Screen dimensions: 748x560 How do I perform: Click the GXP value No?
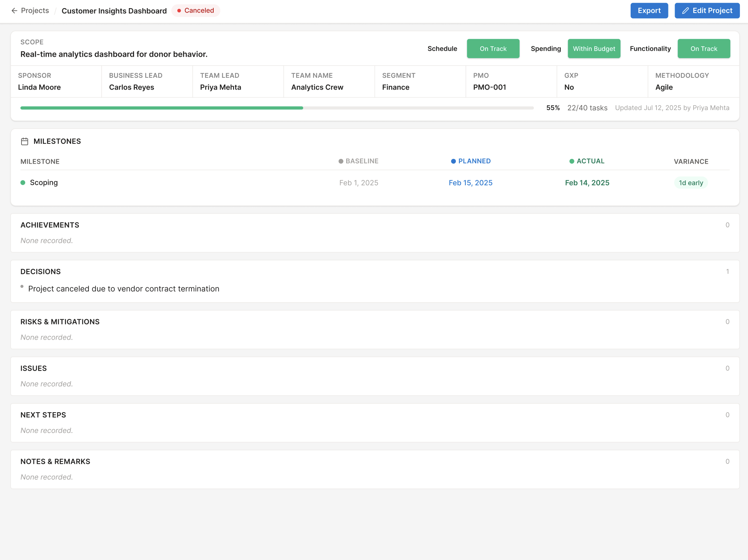pyautogui.click(x=569, y=87)
